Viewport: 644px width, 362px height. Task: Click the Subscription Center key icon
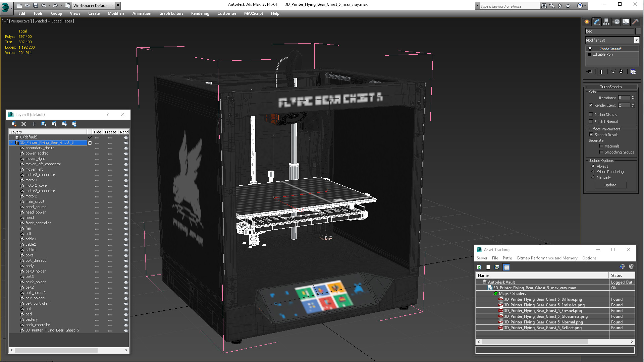point(552,6)
